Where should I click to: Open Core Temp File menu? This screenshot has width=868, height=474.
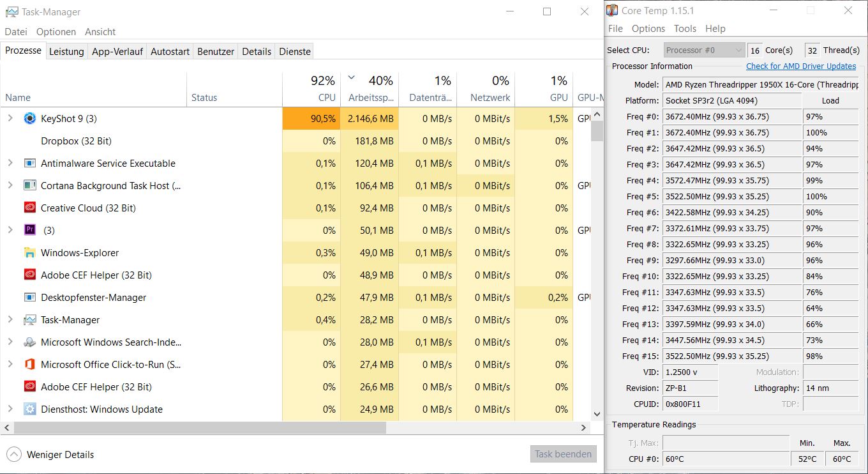pos(615,29)
